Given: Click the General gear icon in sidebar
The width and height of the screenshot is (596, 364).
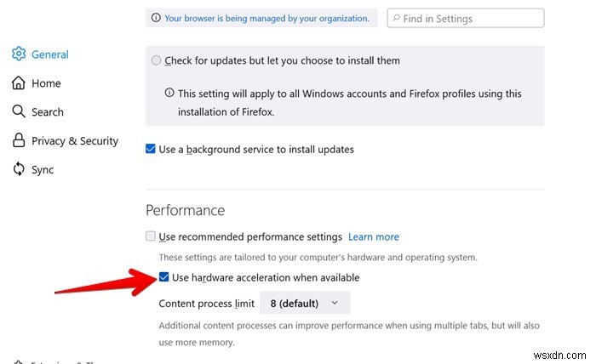Looking at the screenshot, I should pos(19,54).
